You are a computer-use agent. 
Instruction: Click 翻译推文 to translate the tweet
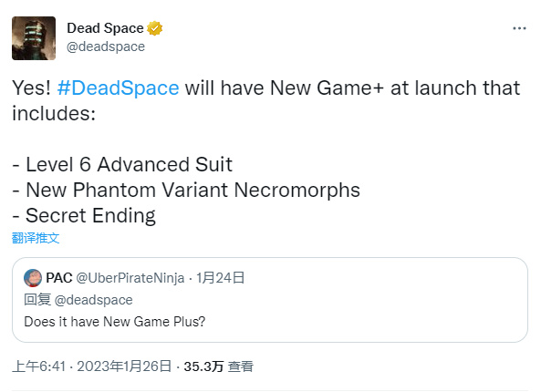[x=36, y=238]
